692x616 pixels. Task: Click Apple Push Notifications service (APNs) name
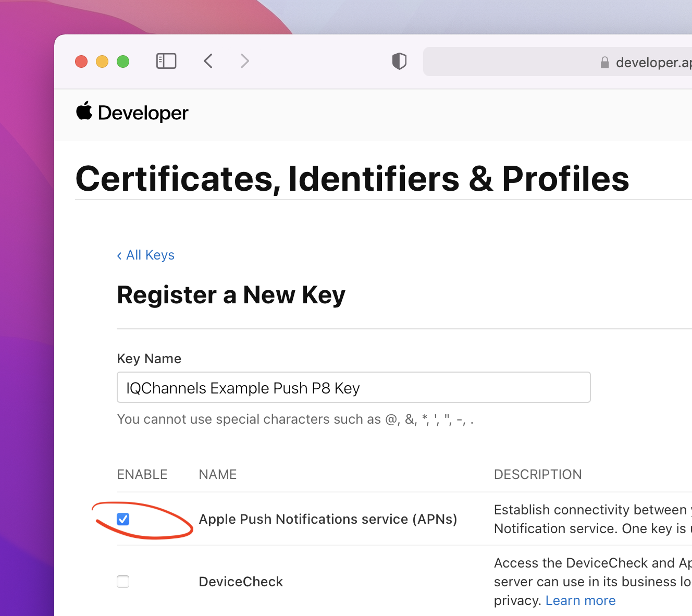click(x=328, y=519)
